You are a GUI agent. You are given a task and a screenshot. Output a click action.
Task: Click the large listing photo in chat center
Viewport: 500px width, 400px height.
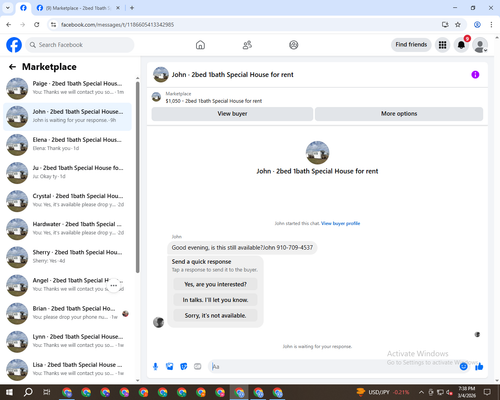[x=317, y=152]
